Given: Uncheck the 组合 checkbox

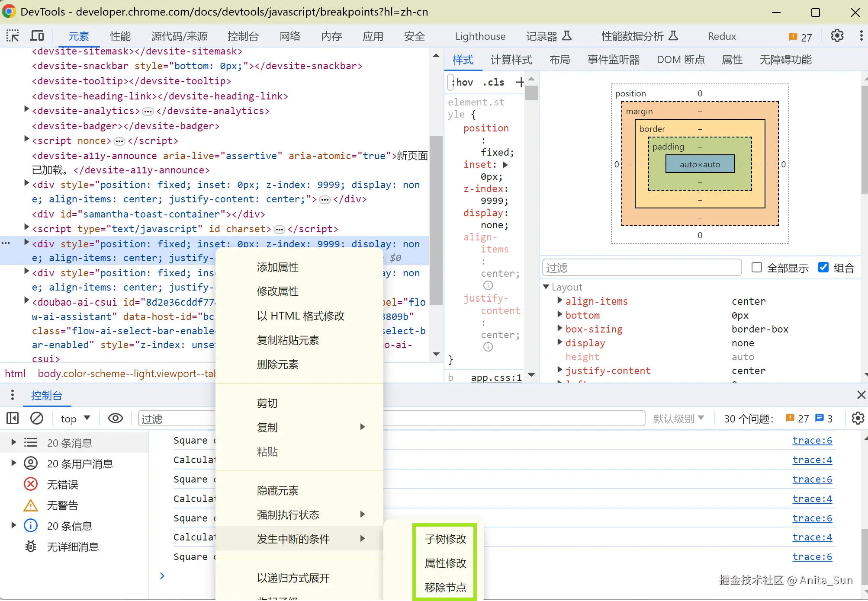Looking at the screenshot, I should (x=823, y=268).
